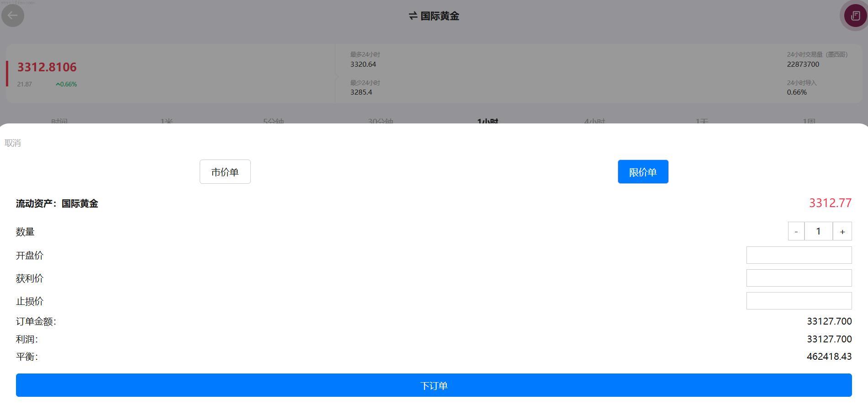Submit with the 下订单 button
The height and width of the screenshot is (416, 868).
[434, 385]
